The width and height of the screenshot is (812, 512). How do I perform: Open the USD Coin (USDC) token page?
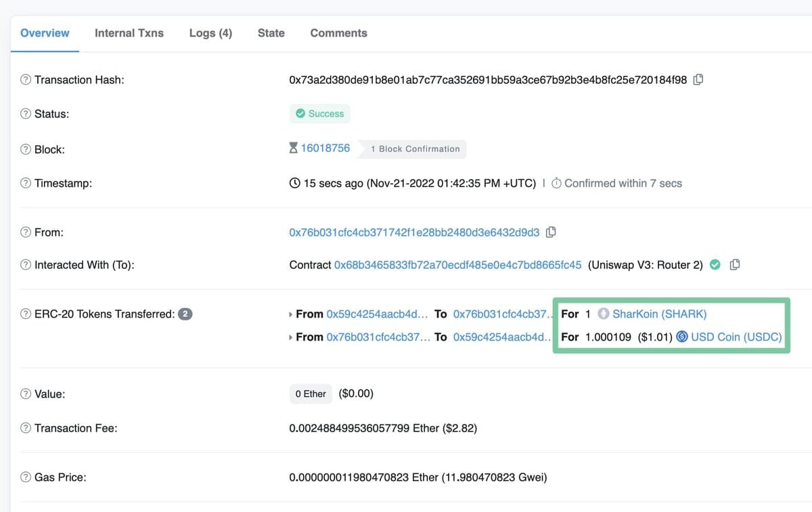[736, 337]
